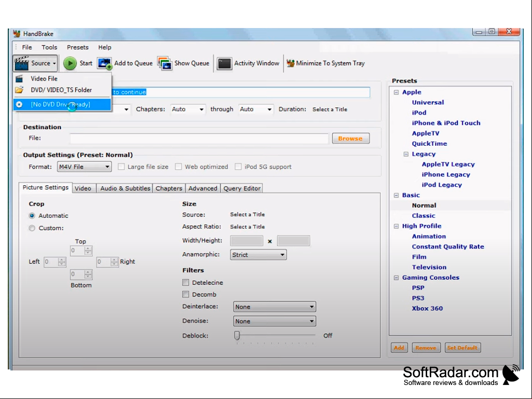This screenshot has height=399, width=532.
Task: Click the Set Default preset button
Action: tap(462, 348)
